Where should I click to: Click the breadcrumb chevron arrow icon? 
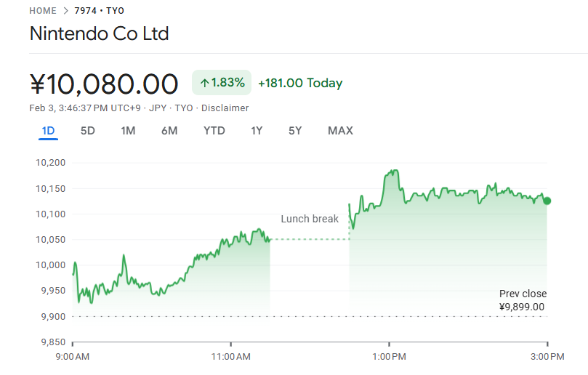(66, 11)
